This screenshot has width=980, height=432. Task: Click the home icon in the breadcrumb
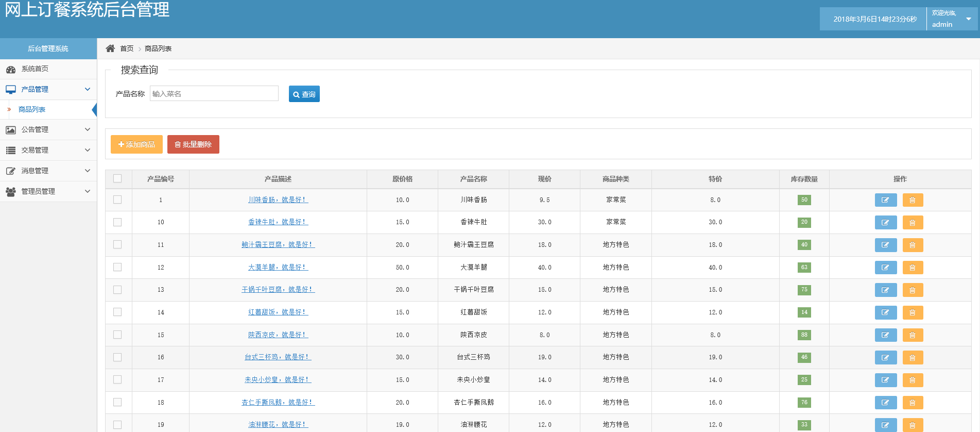tap(110, 48)
